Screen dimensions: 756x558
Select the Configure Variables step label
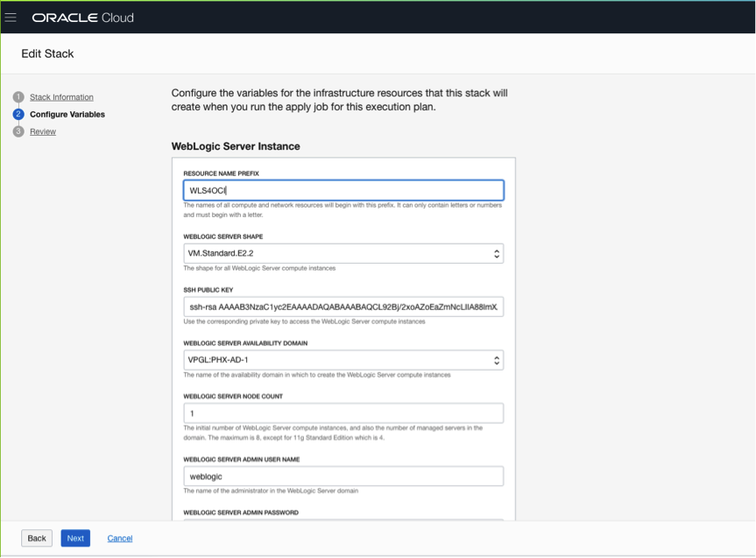click(x=67, y=114)
